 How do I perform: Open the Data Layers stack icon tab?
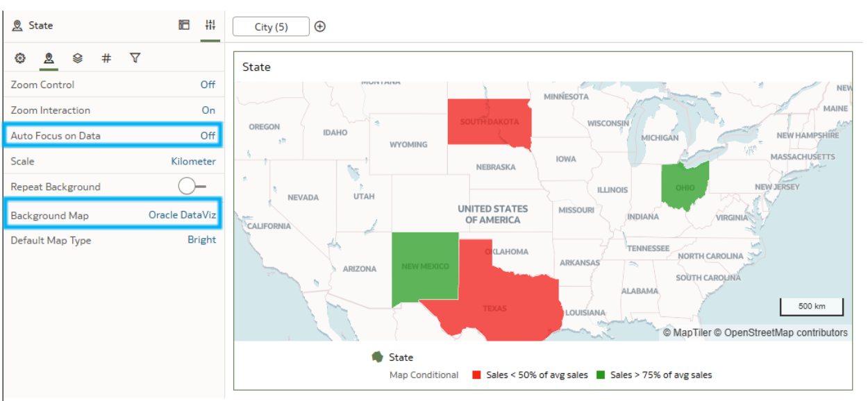[78, 58]
